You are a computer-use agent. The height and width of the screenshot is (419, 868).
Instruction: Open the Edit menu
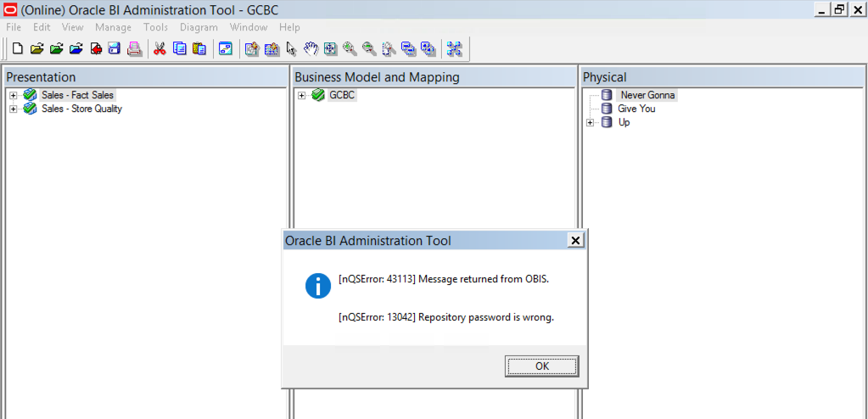click(42, 27)
